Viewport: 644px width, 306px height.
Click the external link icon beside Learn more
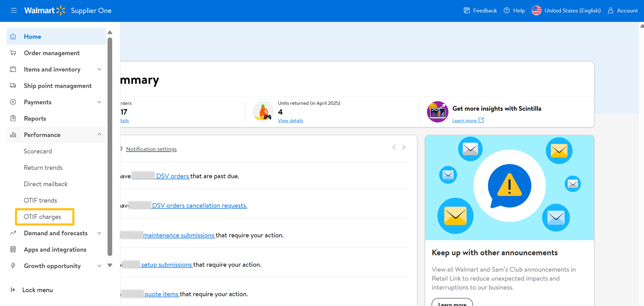tap(481, 120)
